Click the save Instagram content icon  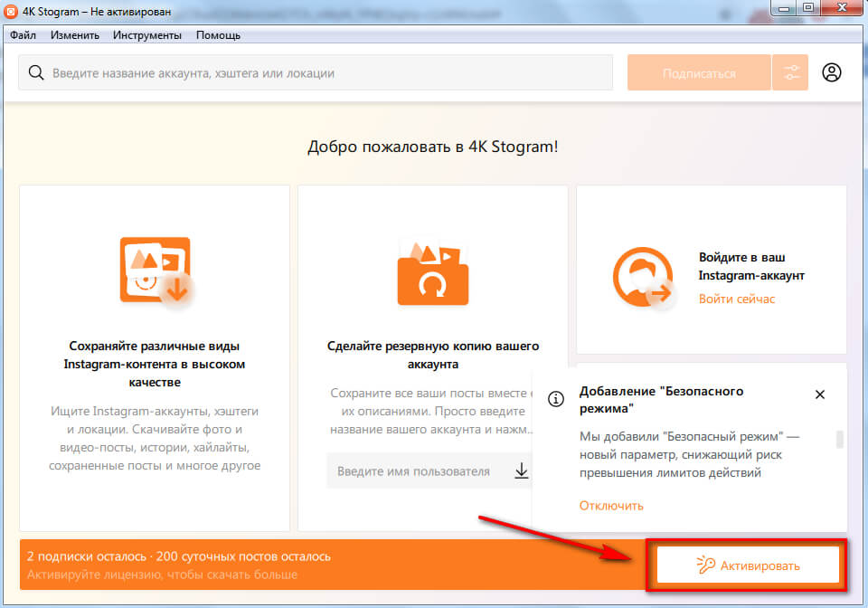(x=156, y=271)
